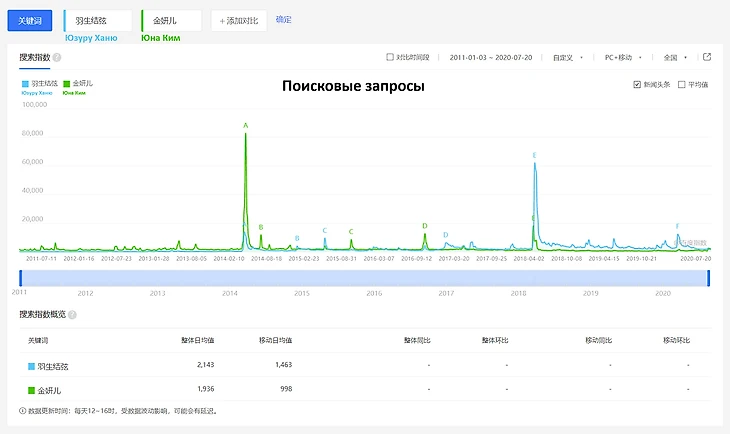Click the 添加对比 button

(x=239, y=21)
